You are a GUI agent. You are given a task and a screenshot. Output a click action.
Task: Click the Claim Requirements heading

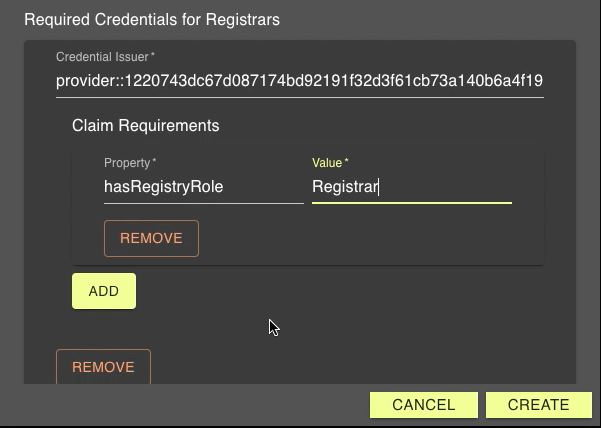146,126
